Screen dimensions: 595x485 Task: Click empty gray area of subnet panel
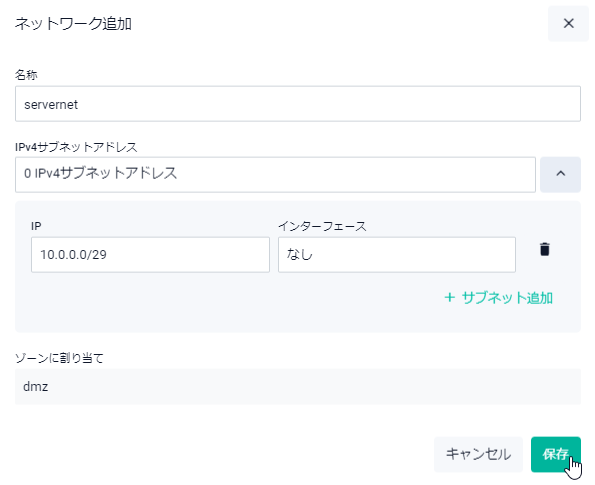pyautogui.click(x=228, y=304)
